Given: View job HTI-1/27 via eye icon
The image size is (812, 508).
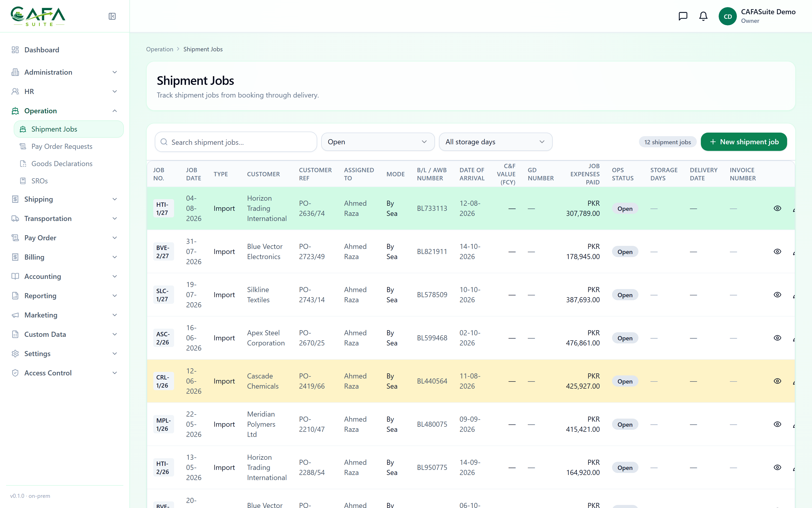Looking at the screenshot, I should 777,208.
